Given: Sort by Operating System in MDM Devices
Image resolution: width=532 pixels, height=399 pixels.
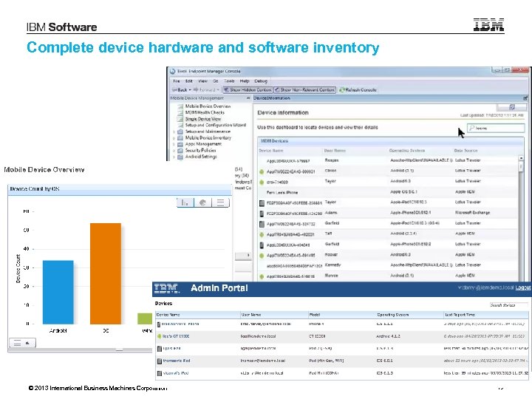Looking at the screenshot, I should (x=407, y=150).
